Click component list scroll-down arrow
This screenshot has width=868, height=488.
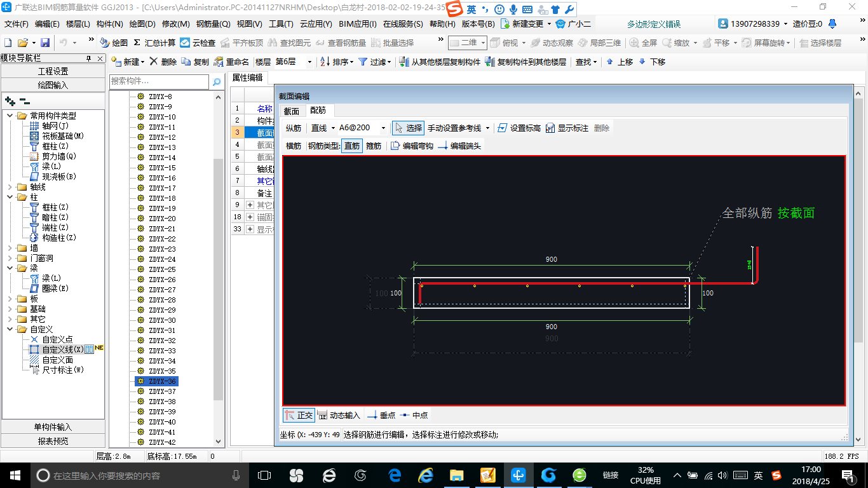click(219, 442)
